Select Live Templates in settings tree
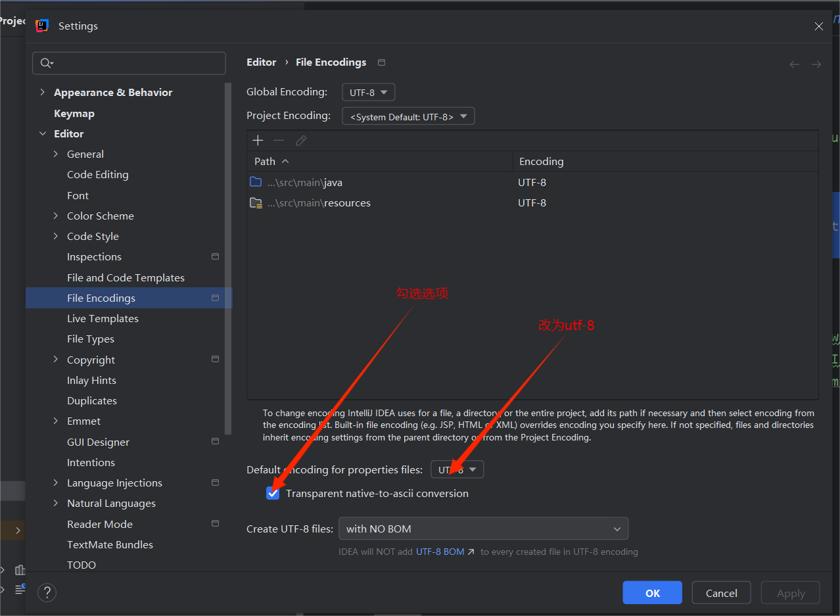840x616 pixels. 103,318
